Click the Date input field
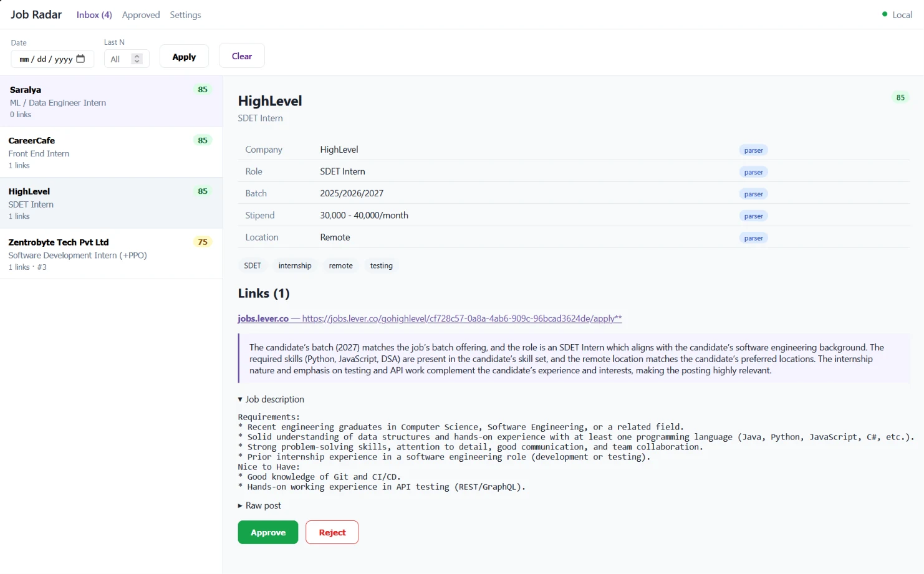Viewport: 924px width, 574px height. [52, 59]
